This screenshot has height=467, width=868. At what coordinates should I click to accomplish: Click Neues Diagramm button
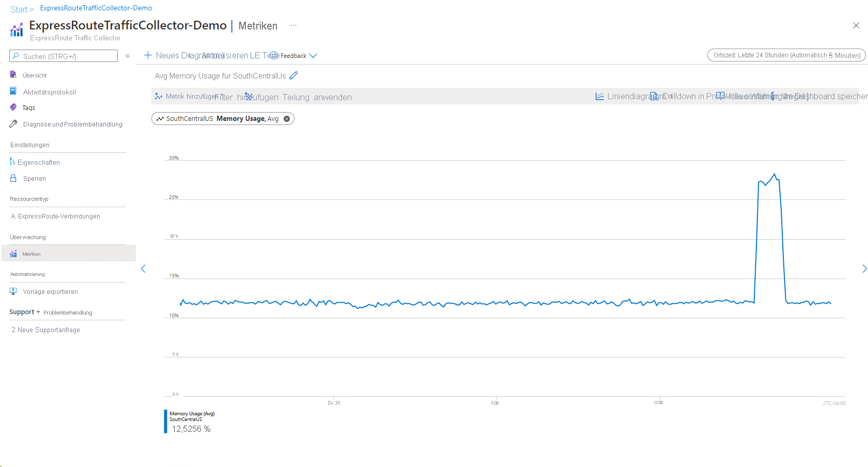coord(176,55)
